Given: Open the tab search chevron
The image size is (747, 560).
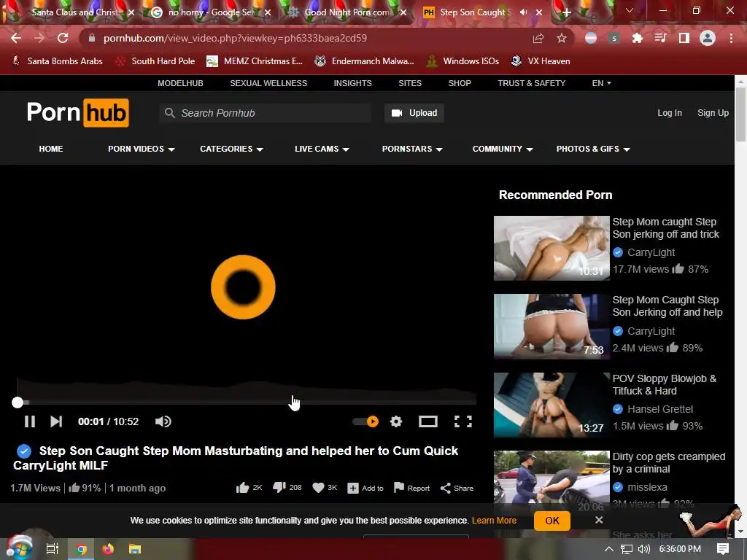Looking at the screenshot, I should coord(630,10).
